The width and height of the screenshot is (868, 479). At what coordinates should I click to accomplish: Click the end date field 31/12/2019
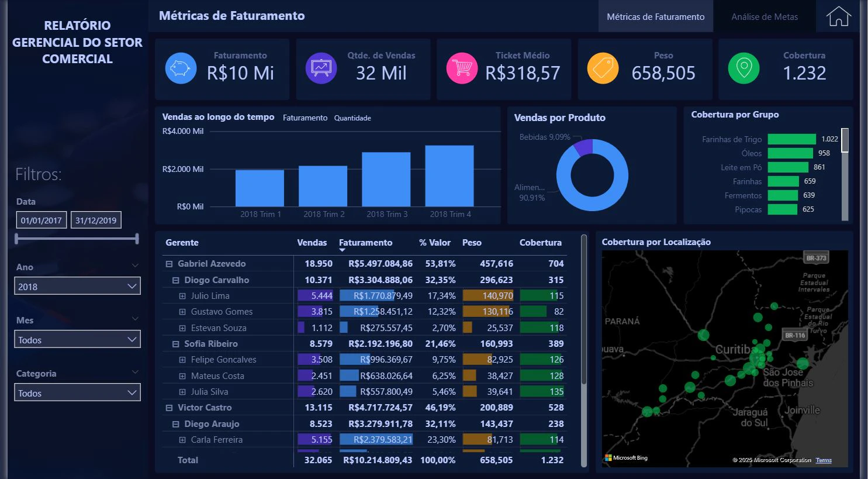click(x=96, y=220)
